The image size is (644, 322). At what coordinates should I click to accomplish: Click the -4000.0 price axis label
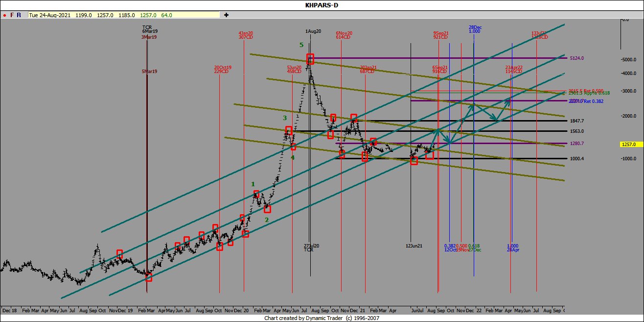[628, 74]
